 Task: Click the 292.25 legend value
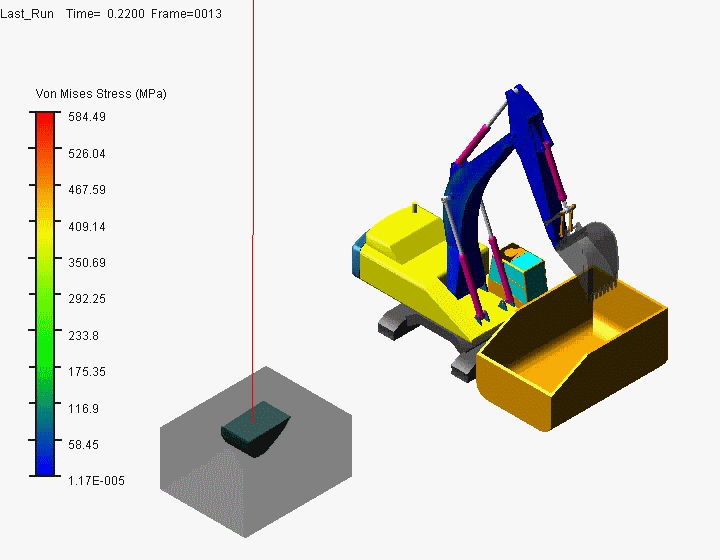pos(87,299)
